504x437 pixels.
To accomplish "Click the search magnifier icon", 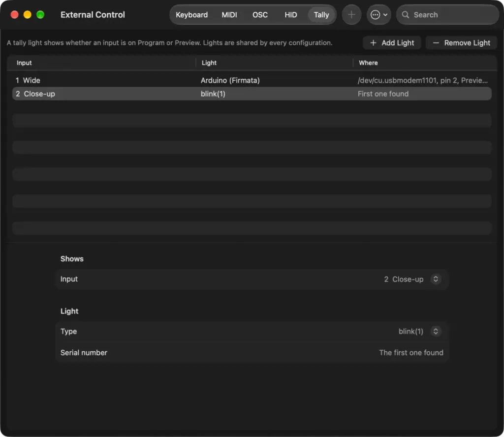I will click(x=406, y=15).
